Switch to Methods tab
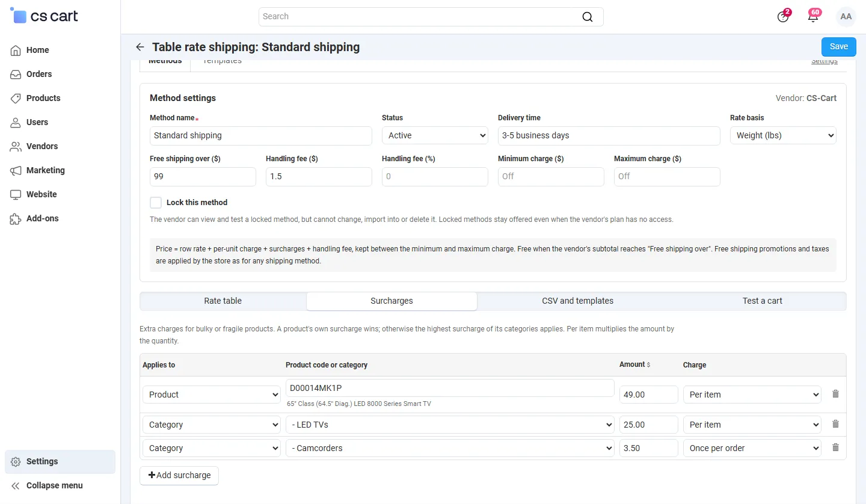This screenshot has width=866, height=504. pyautogui.click(x=165, y=63)
